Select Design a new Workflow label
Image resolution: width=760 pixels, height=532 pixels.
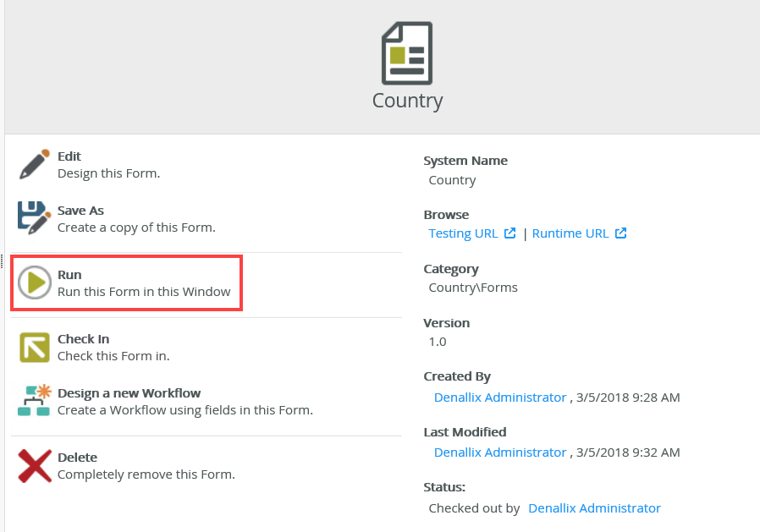129,393
